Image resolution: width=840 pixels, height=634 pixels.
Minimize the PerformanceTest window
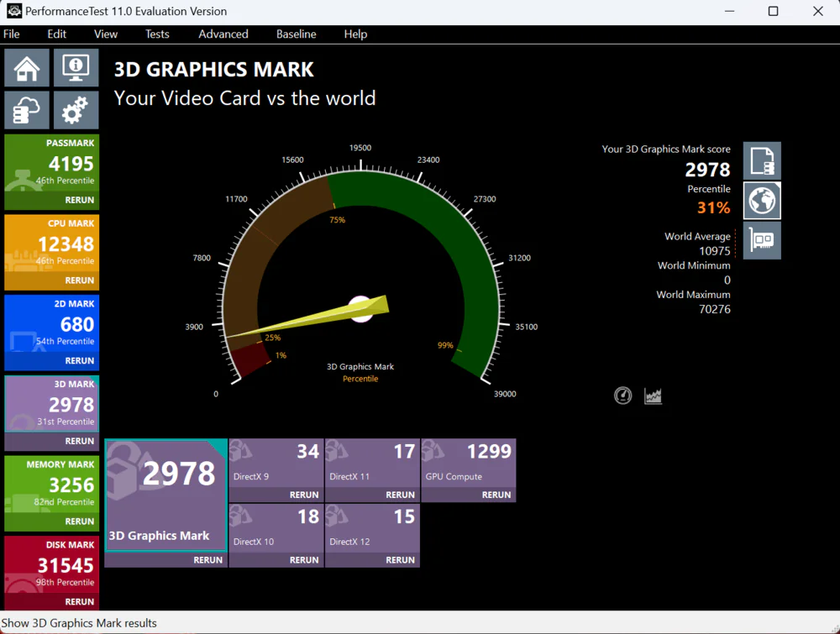point(729,11)
